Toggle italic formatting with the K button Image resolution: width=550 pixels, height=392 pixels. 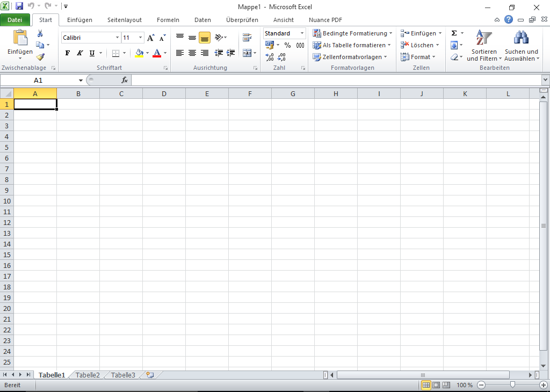79,54
